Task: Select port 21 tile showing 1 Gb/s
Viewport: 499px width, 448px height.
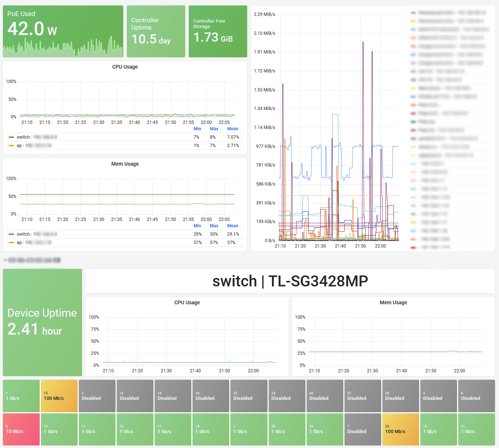Action: point(476,429)
